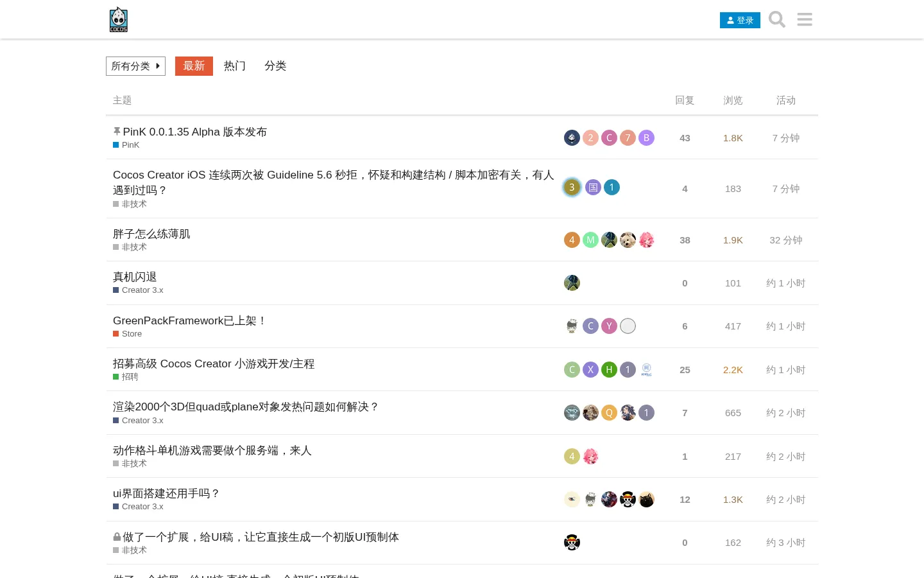
Task: Open the search magnifier icon
Action: point(777,19)
